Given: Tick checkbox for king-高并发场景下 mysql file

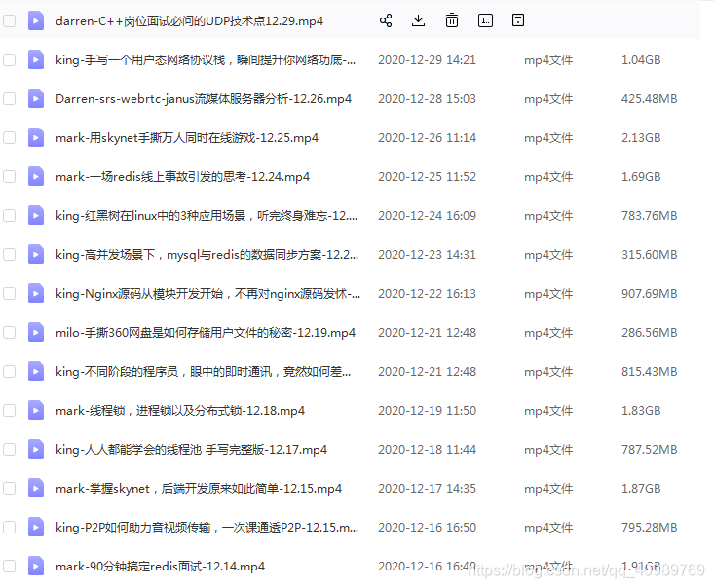Looking at the screenshot, I should click(x=9, y=254).
